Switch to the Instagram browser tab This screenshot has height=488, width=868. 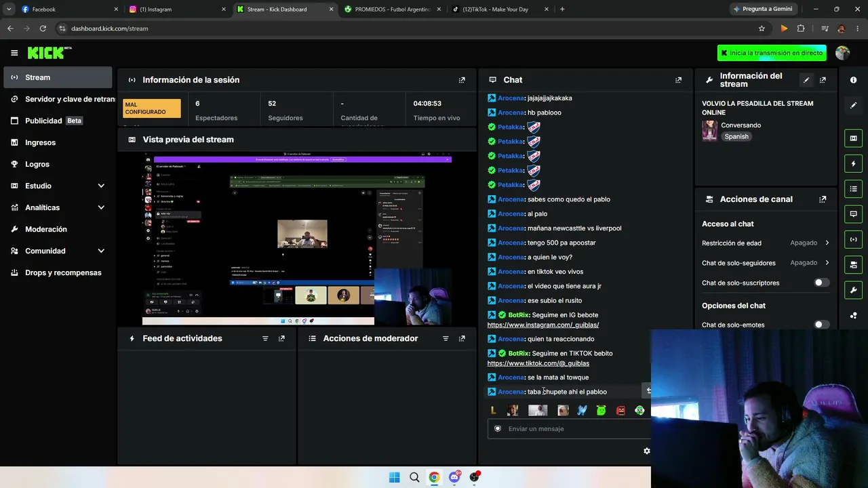(178, 9)
